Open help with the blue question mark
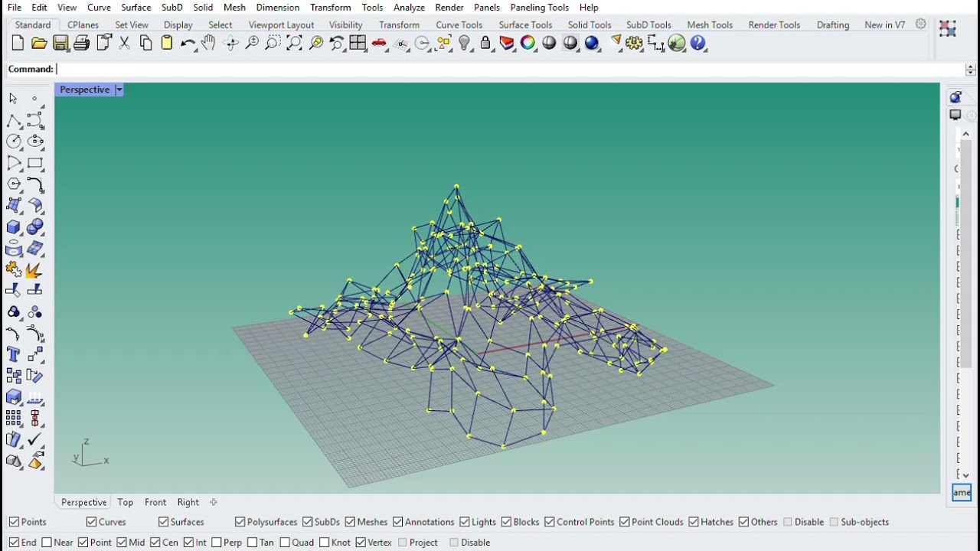980x551 pixels. tap(697, 43)
